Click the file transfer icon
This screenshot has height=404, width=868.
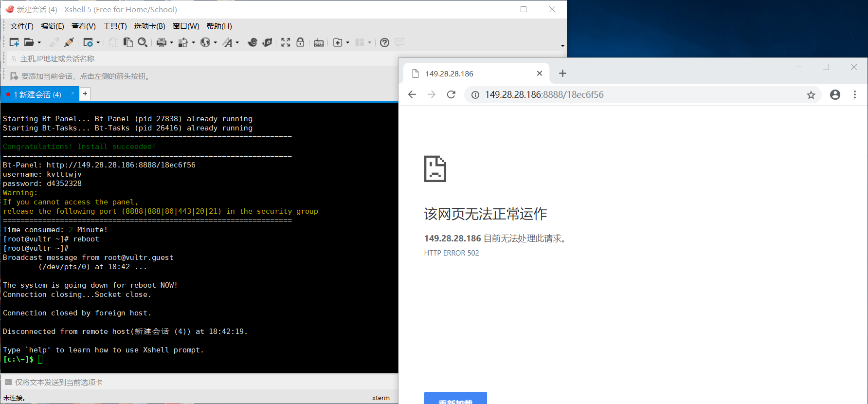click(183, 42)
